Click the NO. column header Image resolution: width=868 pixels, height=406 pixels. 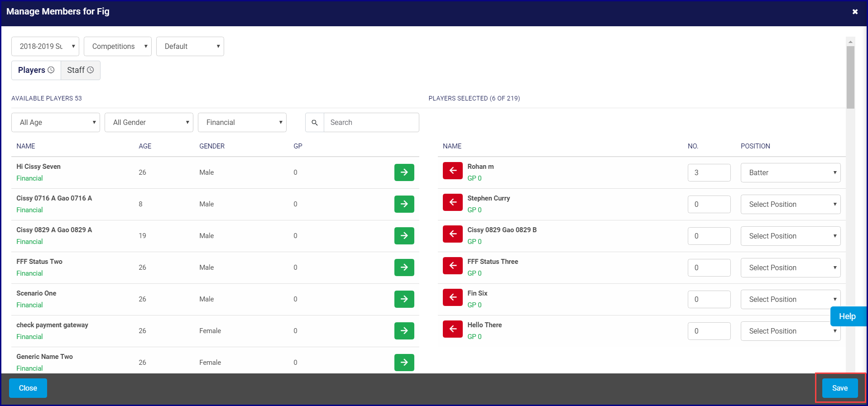click(x=693, y=146)
